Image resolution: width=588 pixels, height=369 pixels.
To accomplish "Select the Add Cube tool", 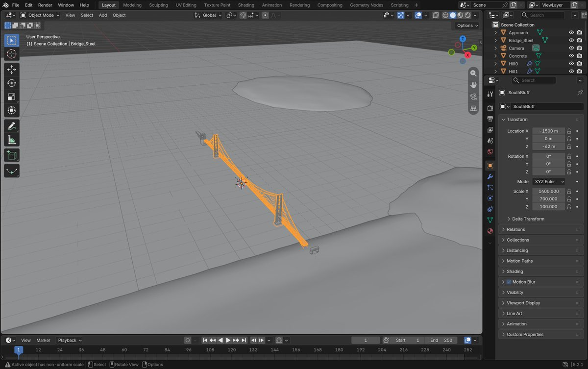I will coord(12,156).
